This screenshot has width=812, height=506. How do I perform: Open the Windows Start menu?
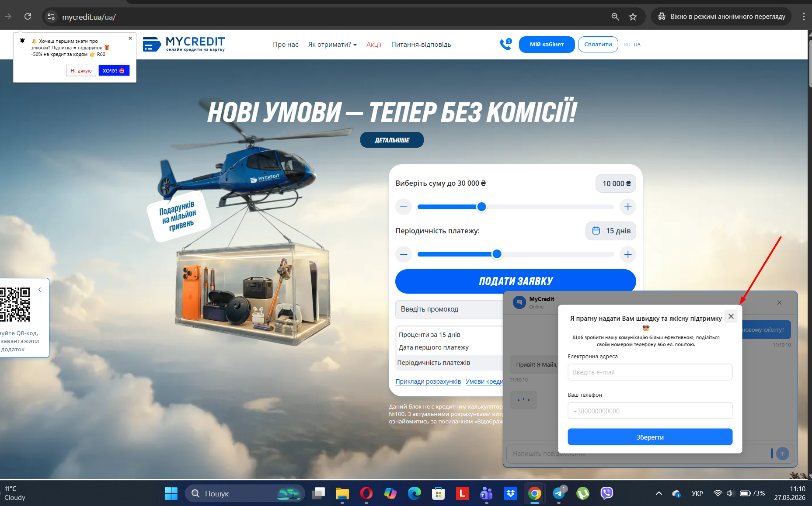[x=171, y=493]
